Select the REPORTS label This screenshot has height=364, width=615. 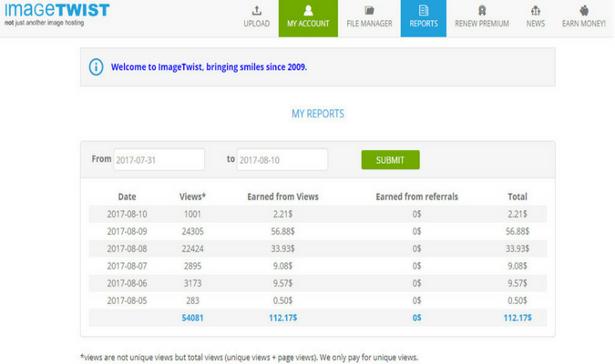423,24
